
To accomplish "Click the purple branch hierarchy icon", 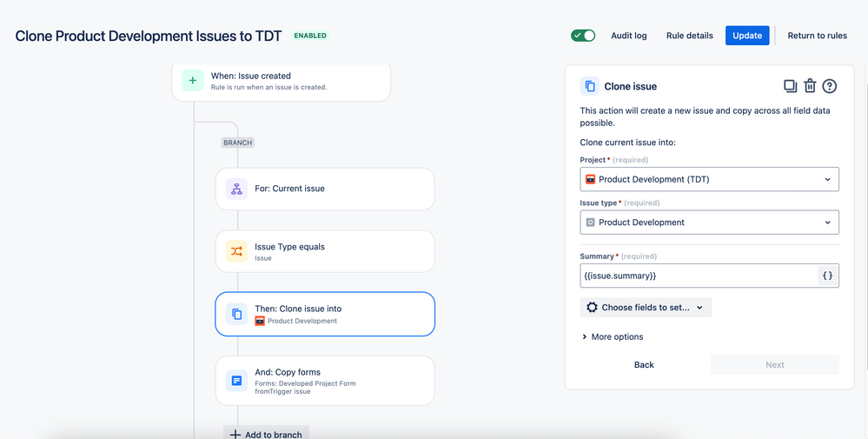I will coord(237,189).
